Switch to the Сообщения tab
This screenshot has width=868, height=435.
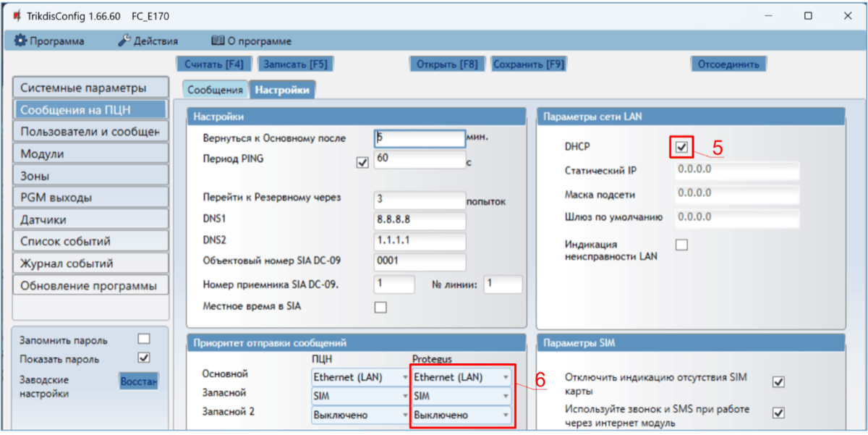tap(215, 90)
